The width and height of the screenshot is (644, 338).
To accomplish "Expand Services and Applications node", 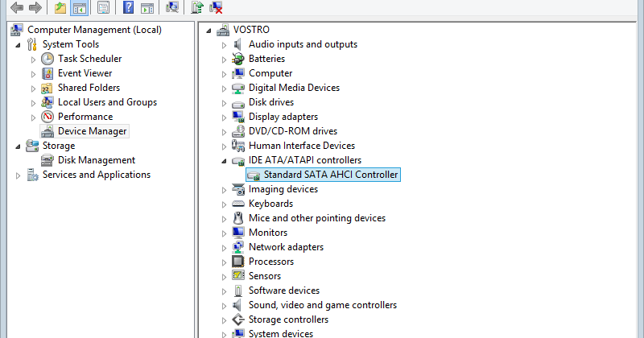I will click(18, 175).
